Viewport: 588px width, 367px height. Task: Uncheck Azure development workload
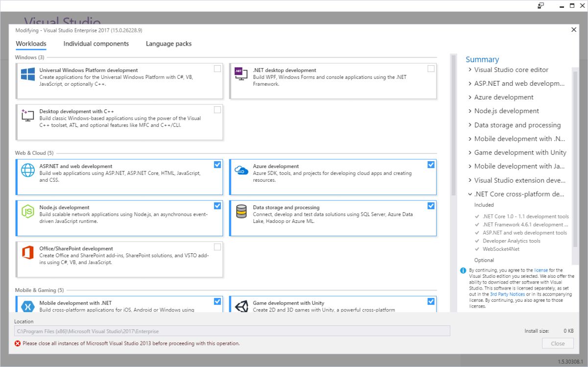click(x=431, y=165)
